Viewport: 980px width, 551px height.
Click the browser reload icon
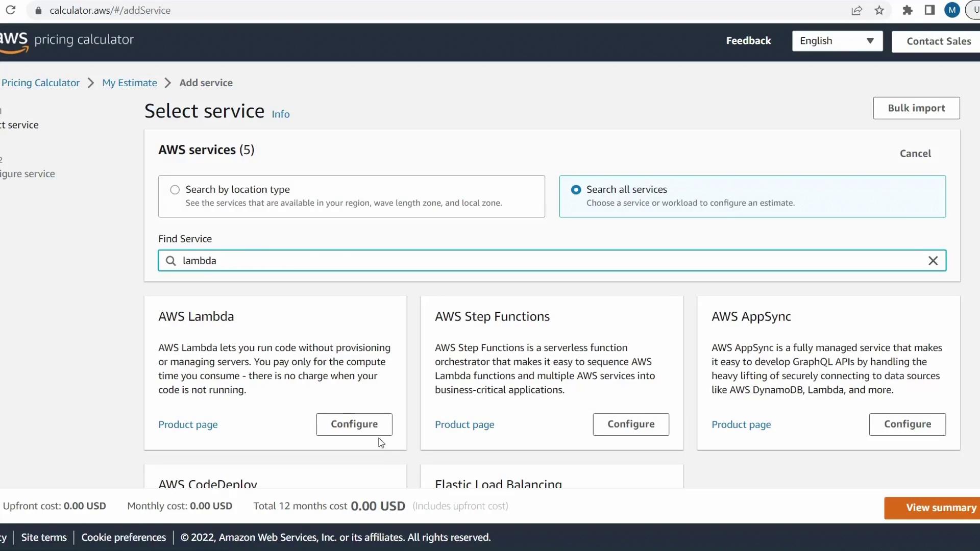[10, 10]
